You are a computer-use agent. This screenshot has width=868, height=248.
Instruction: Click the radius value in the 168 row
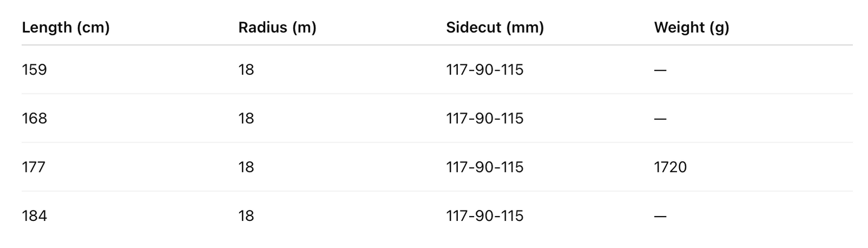click(246, 118)
